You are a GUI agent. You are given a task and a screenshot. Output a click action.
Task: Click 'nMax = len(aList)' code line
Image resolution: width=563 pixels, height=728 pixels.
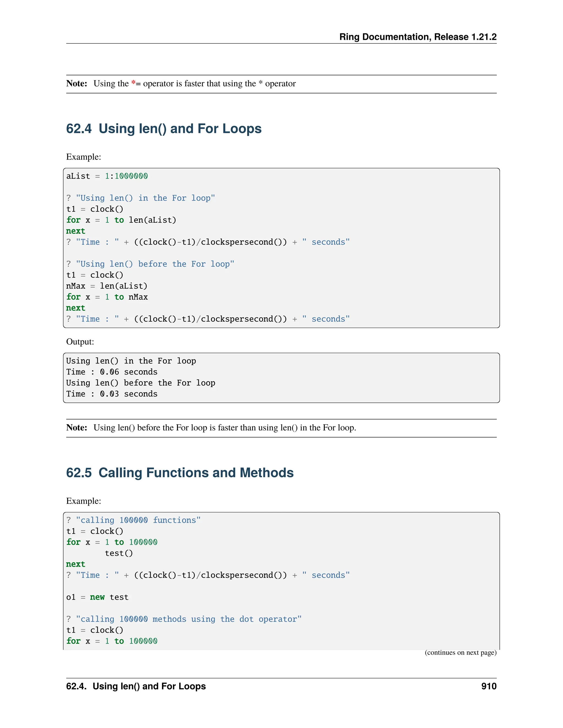point(107,286)
